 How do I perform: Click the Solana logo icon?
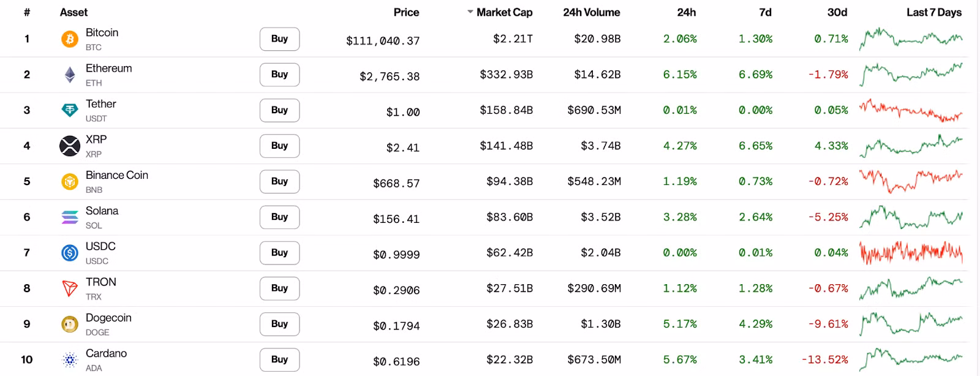pyautogui.click(x=70, y=217)
